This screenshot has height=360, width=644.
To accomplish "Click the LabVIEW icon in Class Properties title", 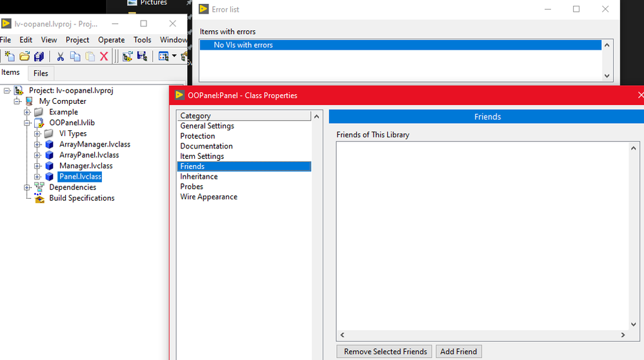I will point(179,95).
